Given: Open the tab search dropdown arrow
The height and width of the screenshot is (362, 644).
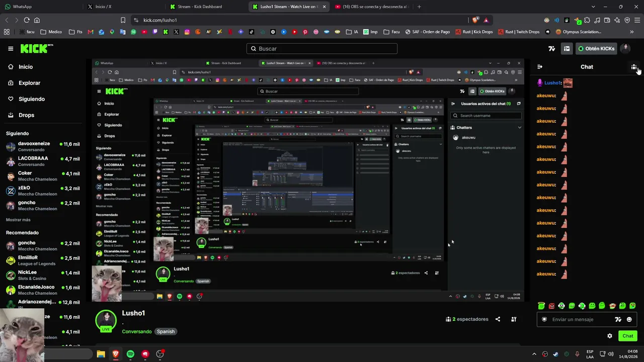Looking at the screenshot, I should tap(593, 7).
